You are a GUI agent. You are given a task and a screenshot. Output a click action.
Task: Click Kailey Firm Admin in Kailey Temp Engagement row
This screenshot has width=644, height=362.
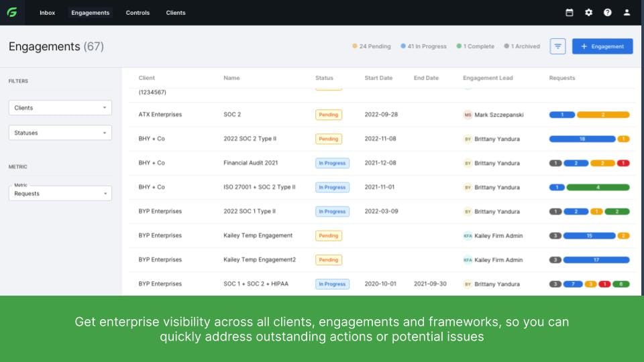(x=498, y=236)
